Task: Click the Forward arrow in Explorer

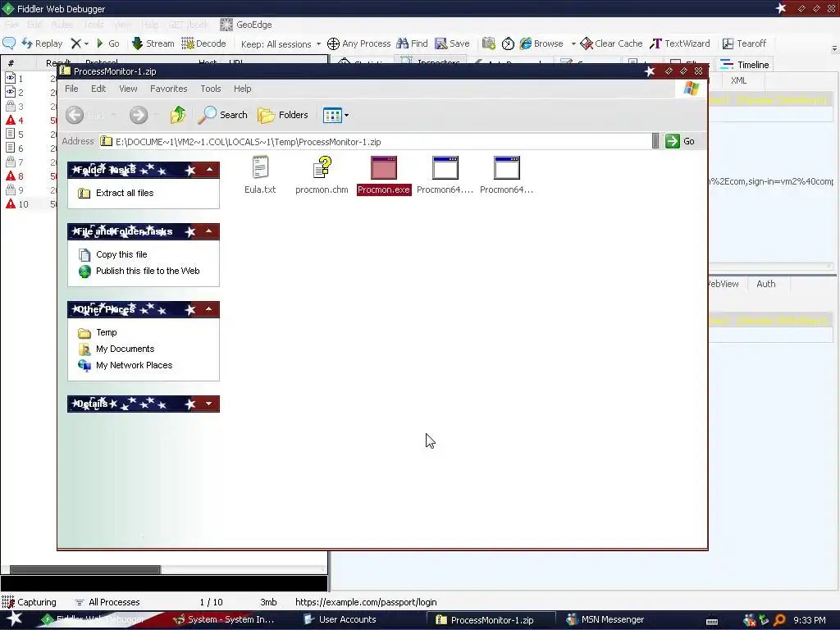Action: 138,115
